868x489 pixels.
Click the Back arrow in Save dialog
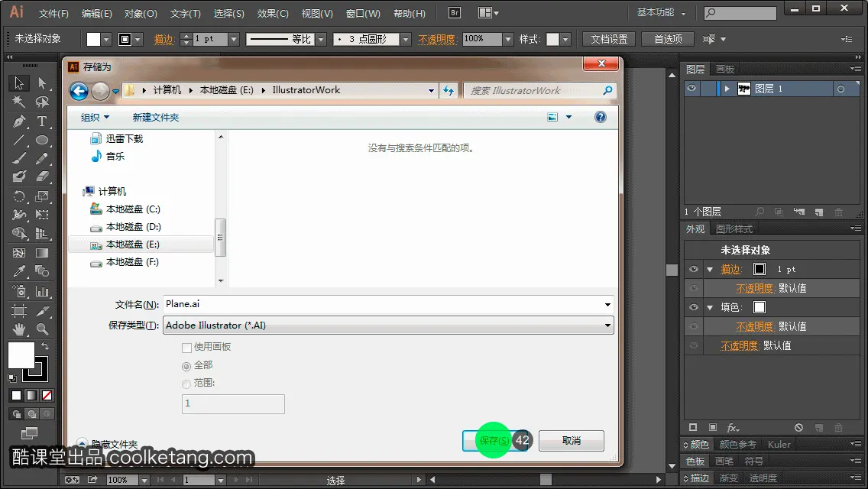tap(79, 91)
